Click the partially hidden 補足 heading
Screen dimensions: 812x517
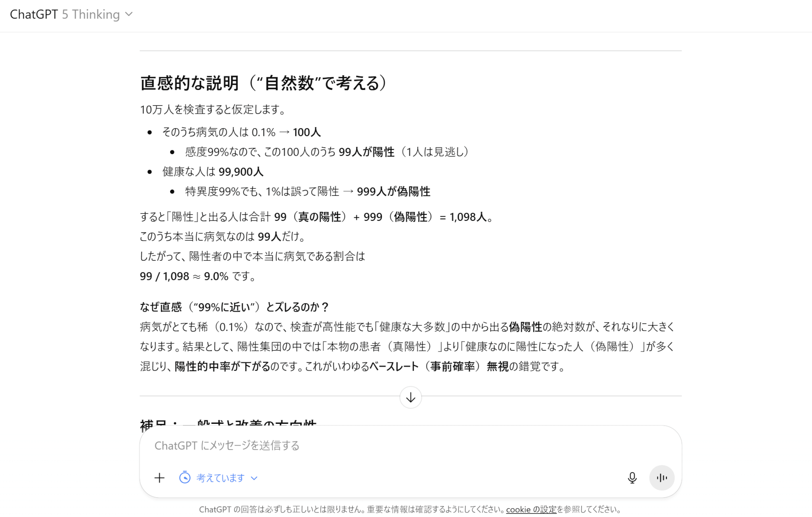[228, 423]
